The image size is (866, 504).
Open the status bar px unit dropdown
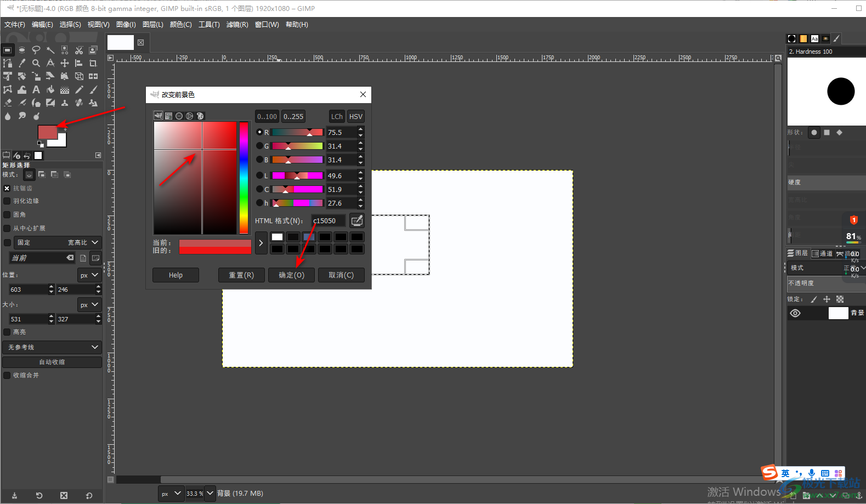point(171,493)
